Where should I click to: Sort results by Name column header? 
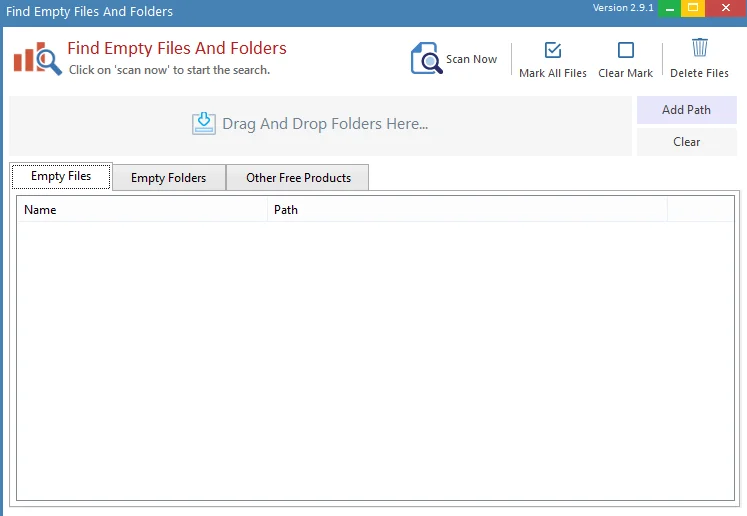click(x=142, y=210)
